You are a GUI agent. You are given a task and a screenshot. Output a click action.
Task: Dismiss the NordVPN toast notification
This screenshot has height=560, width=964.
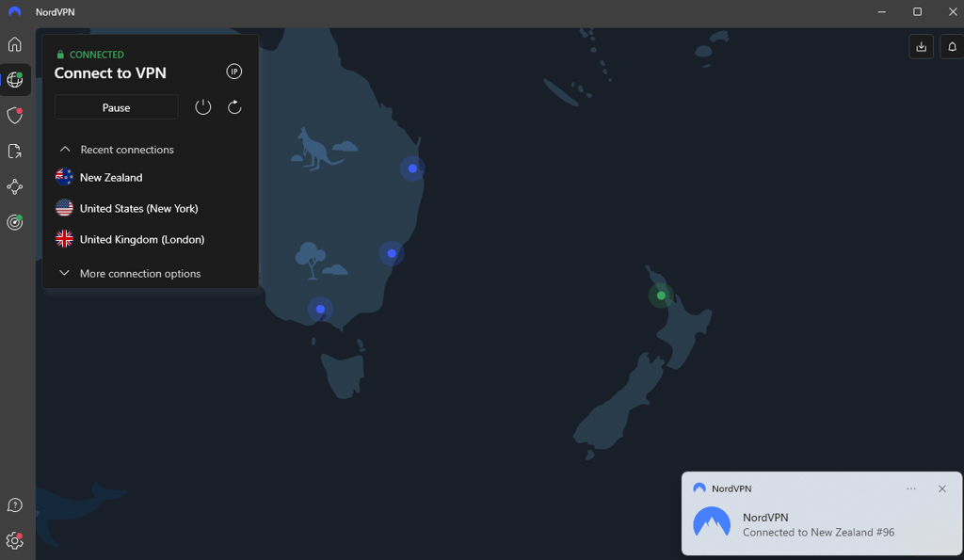[941, 488]
